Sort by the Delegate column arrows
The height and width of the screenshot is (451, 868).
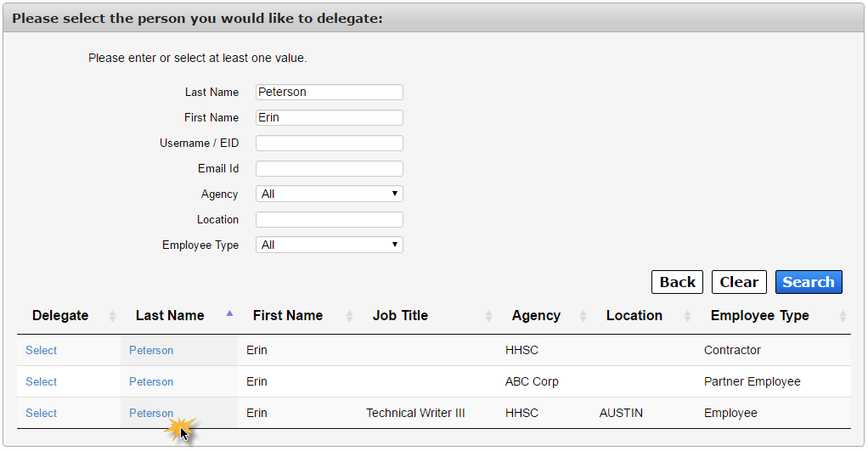(x=112, y=316)
